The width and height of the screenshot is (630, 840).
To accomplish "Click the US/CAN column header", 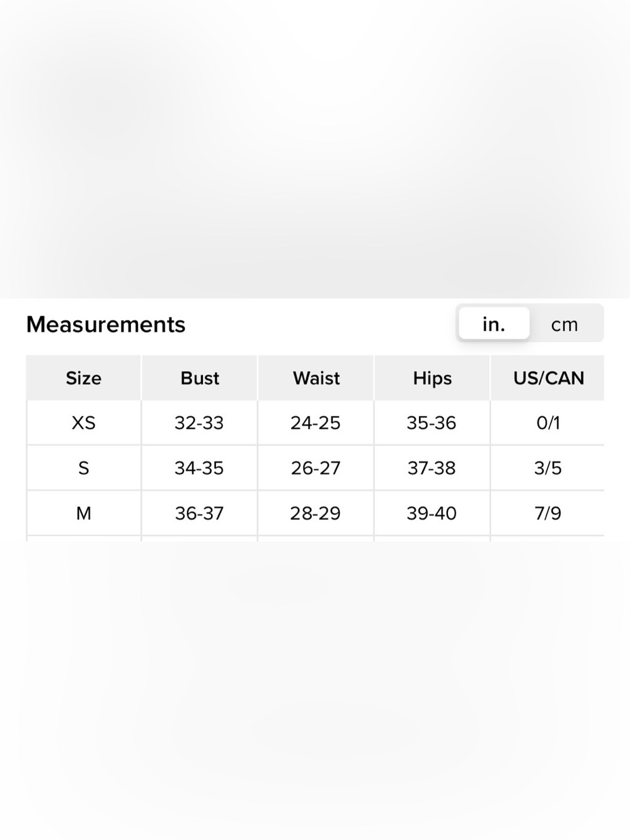I will [x=548, y=378].
